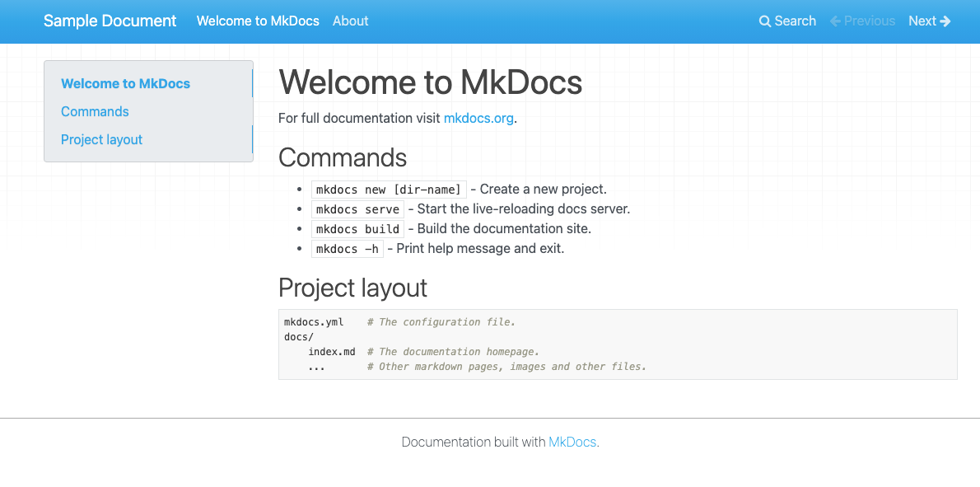980x487 pixels.
Task: Click the Welcome to MkDocs page heading
Action: [430, 82]
